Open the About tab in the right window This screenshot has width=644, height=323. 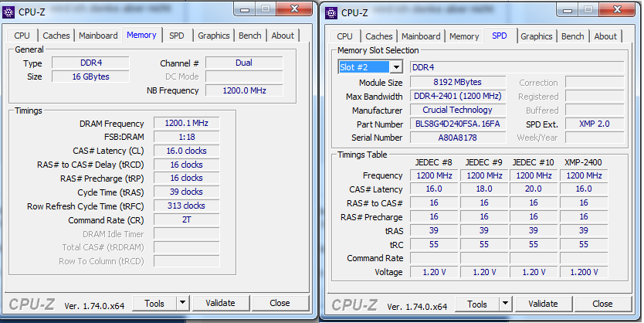pos(605,36)
